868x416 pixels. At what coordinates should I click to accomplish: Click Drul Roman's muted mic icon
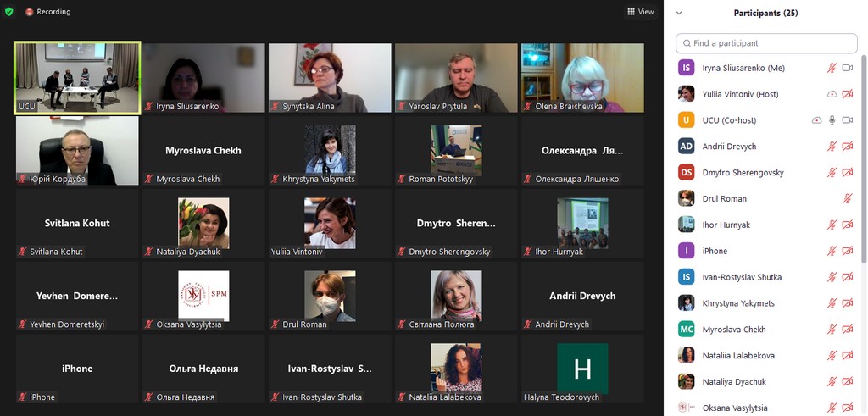click(847, 199)
